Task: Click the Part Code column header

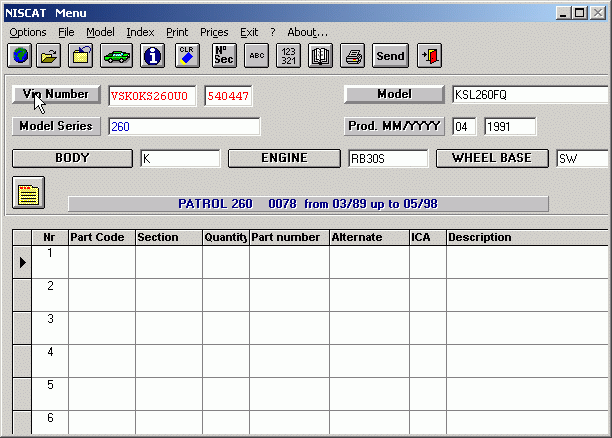Action: (x=102, y=237)
